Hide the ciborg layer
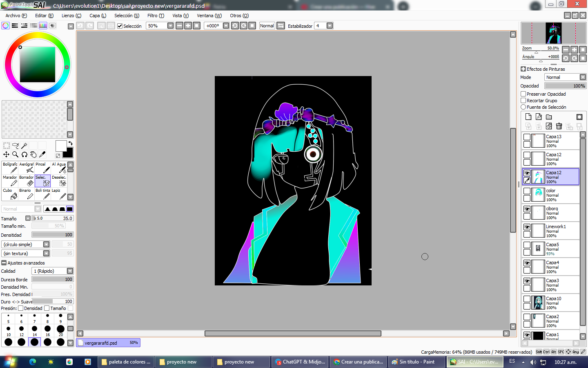 pos(527,209)
